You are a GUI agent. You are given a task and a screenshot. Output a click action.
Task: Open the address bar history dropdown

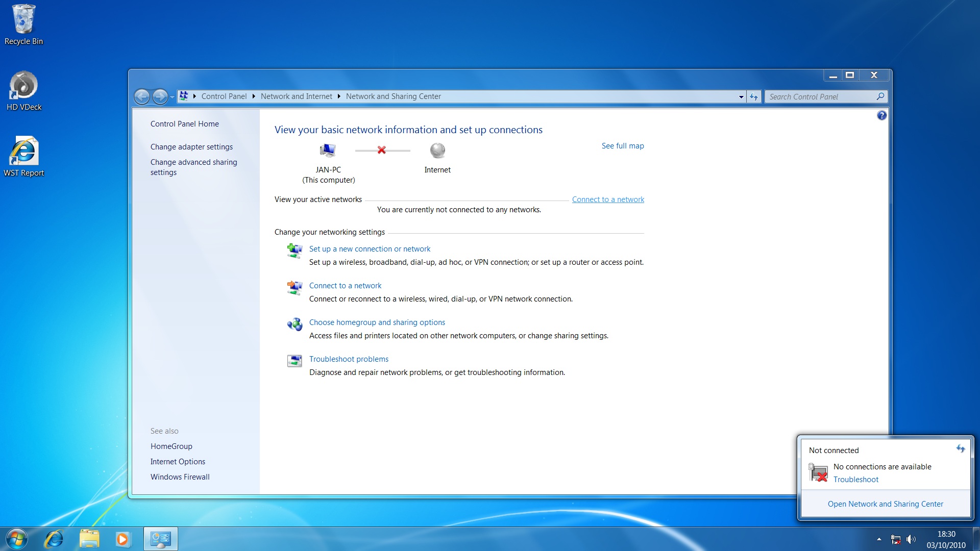pos(741,97)
